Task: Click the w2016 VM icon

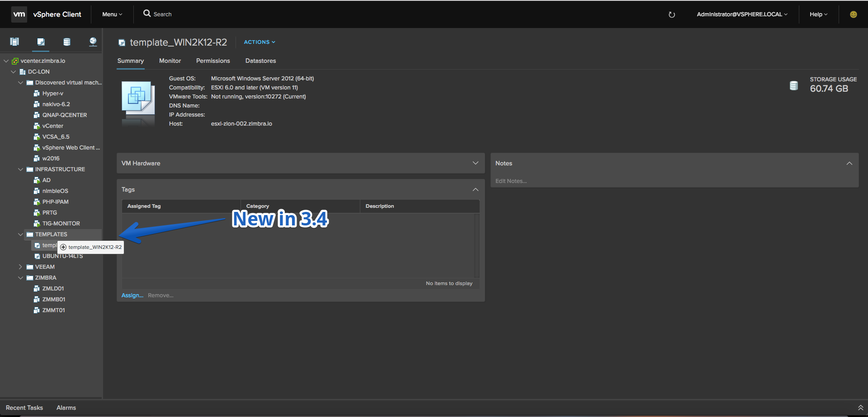Action: tap(37, 159)
